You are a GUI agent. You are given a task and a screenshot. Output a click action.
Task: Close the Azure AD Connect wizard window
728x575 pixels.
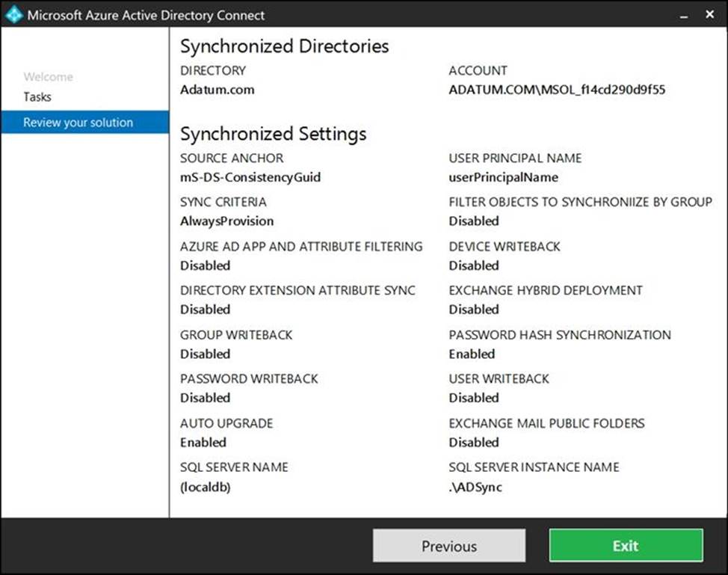pyautogui.click(x=709, y=15)
